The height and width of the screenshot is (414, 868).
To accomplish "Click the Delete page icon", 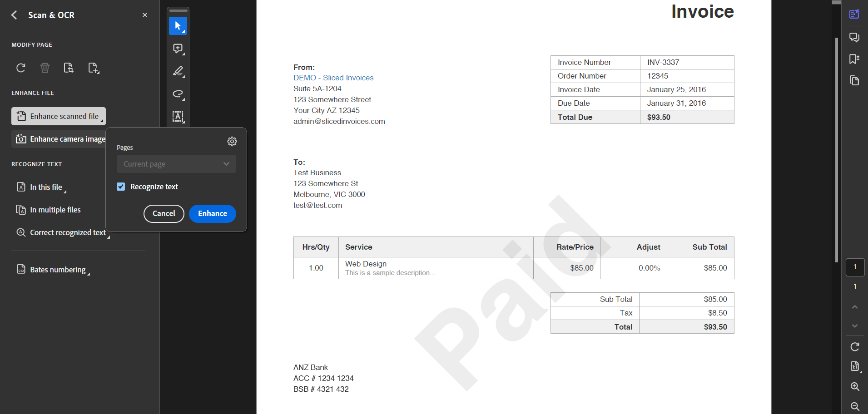I will [x=45, y=68].
